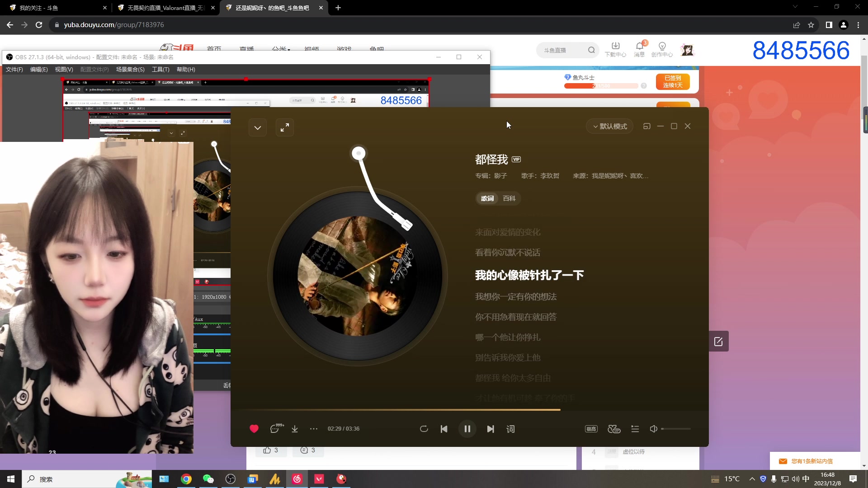Unlike the song with the red heart icon

coord(254,429)
